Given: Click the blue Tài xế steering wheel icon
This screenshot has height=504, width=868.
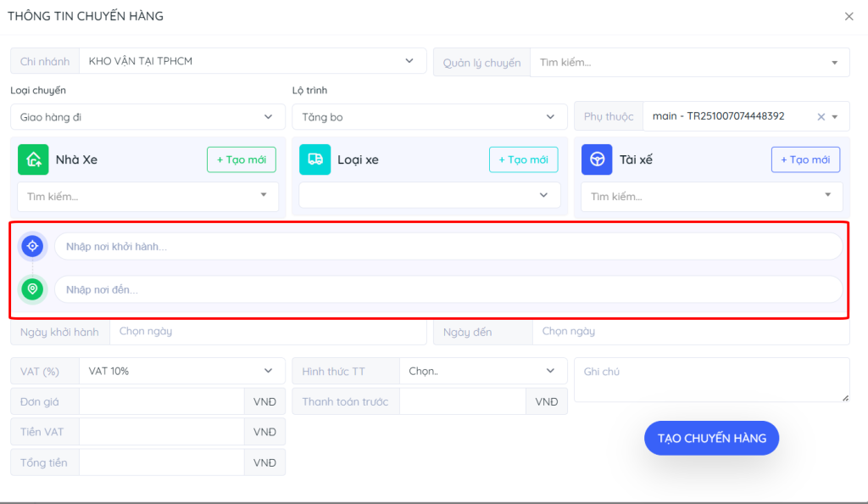Looking at the screenshot, I should click(x=597, y=160).
